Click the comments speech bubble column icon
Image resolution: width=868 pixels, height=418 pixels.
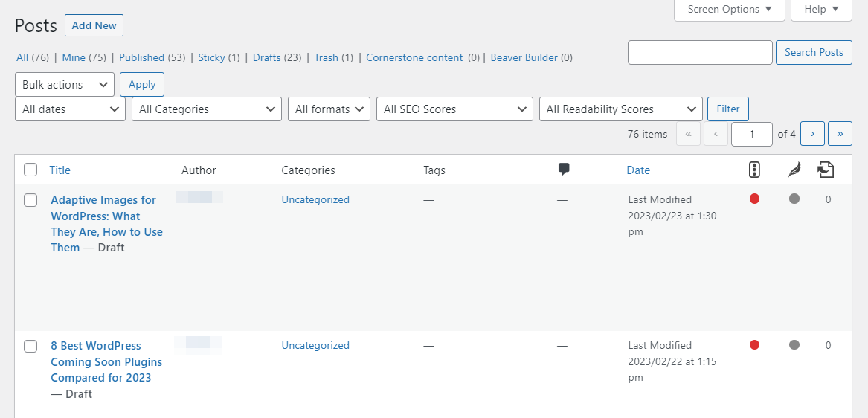coord(564,170)
